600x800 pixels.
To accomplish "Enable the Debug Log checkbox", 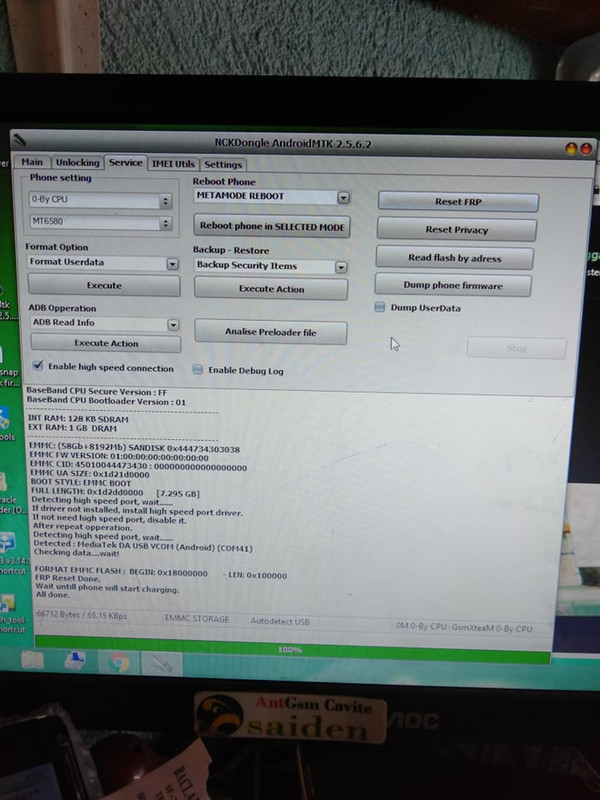I will [x=197, y=370].
